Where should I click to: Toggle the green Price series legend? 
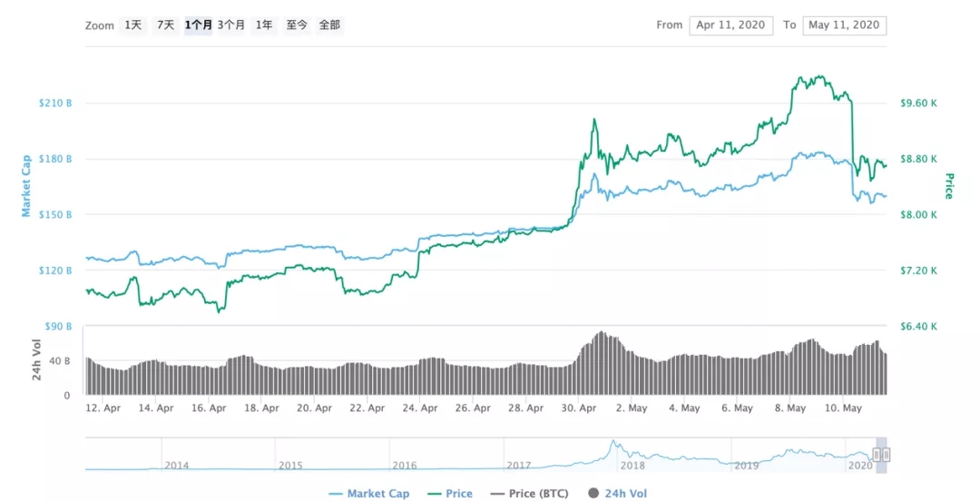pos(458,494)
